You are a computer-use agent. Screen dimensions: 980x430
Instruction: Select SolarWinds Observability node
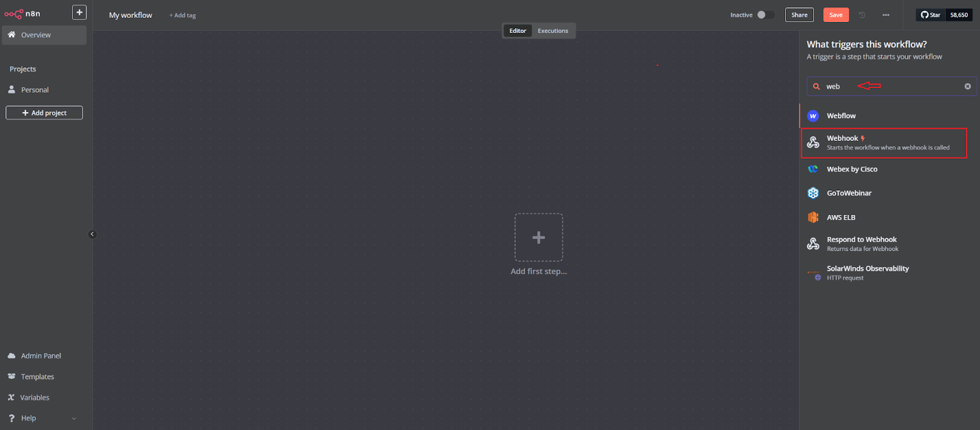(x=888, y=273)
